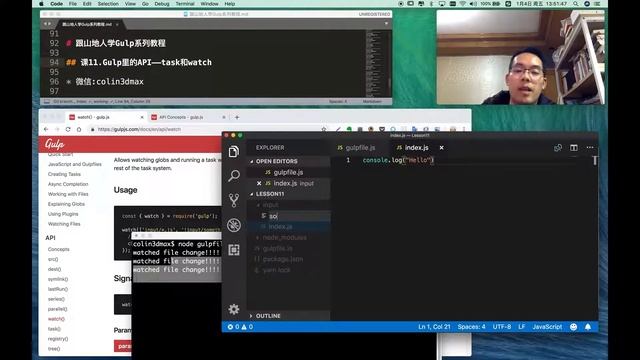Close the index.js editor tab
Image resolution: width=640 pixels, height=360 pixels.
pyautogui.click(x=441, y=147)
